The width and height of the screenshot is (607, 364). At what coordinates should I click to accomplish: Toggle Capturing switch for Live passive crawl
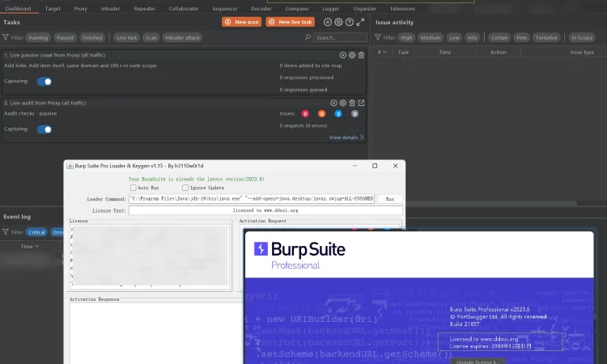tap(45, 81)
